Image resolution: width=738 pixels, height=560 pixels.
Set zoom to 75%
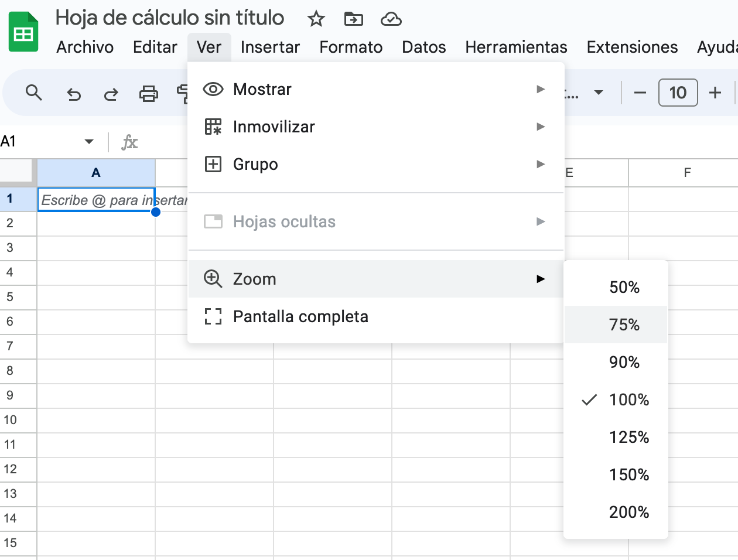coord(624,325)
